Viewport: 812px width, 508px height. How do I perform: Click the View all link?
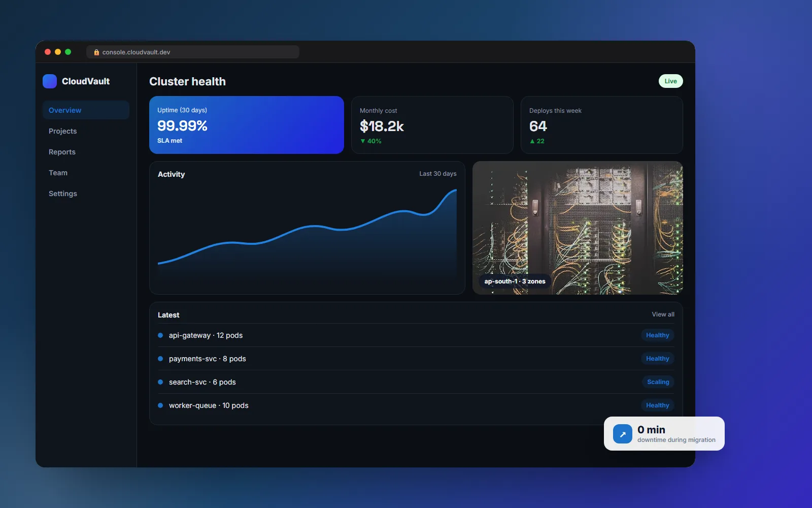pyautogui.click(x=663, y=314)
